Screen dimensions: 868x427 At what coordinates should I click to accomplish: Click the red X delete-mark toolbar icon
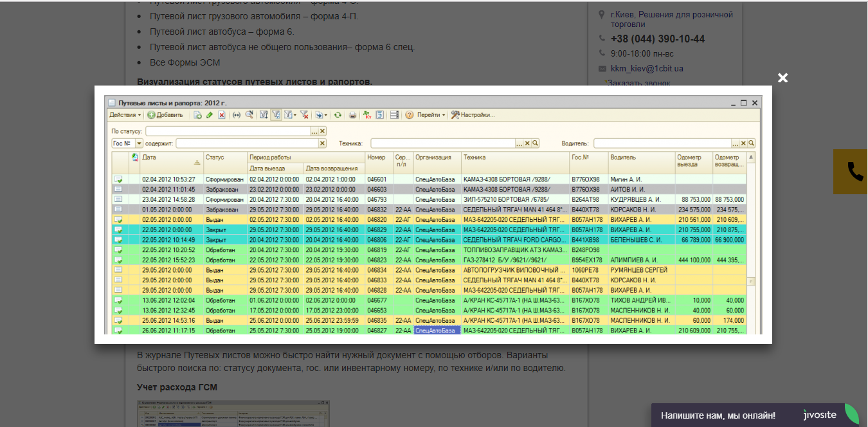click(x=222, y=115)
